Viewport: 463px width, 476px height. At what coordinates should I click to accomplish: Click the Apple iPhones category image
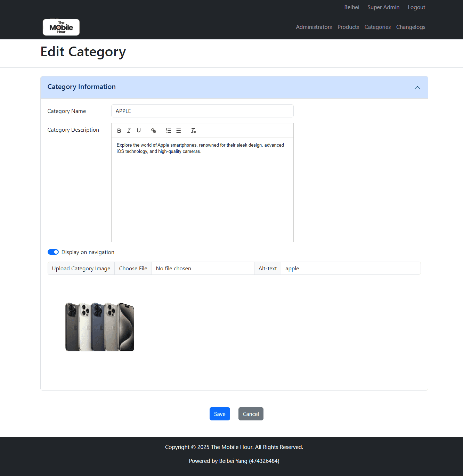click(x=100, y=327)
